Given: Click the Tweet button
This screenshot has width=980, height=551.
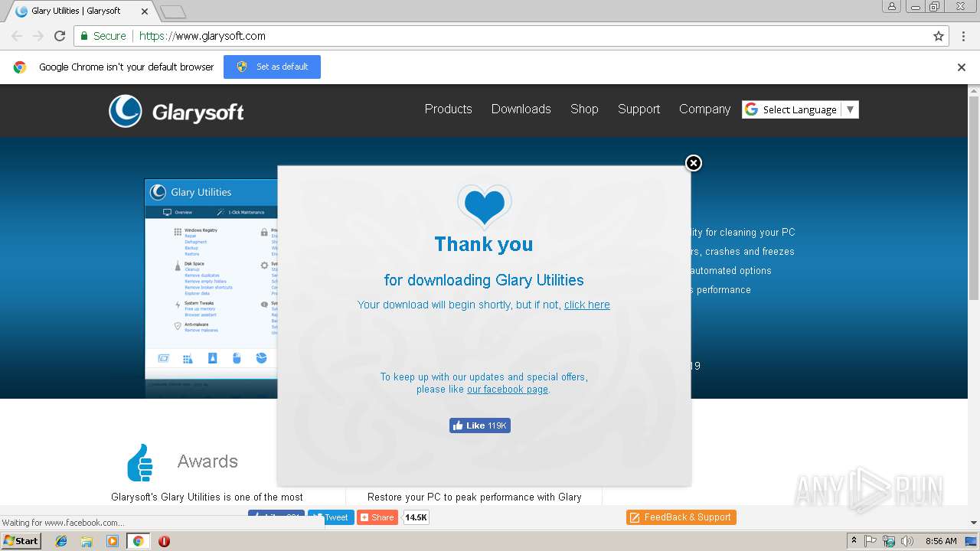Looking at the screenshot, I should [331, 517].
